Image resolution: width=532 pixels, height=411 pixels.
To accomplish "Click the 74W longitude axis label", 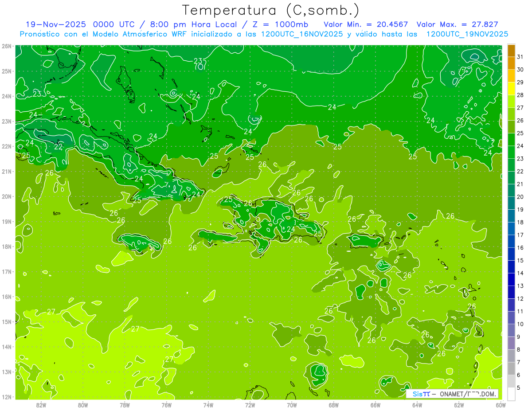I will [208, 405].
